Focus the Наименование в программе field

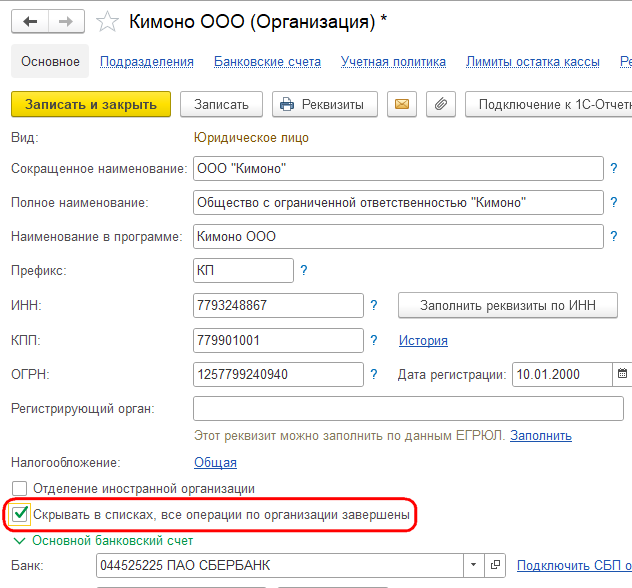398,236
